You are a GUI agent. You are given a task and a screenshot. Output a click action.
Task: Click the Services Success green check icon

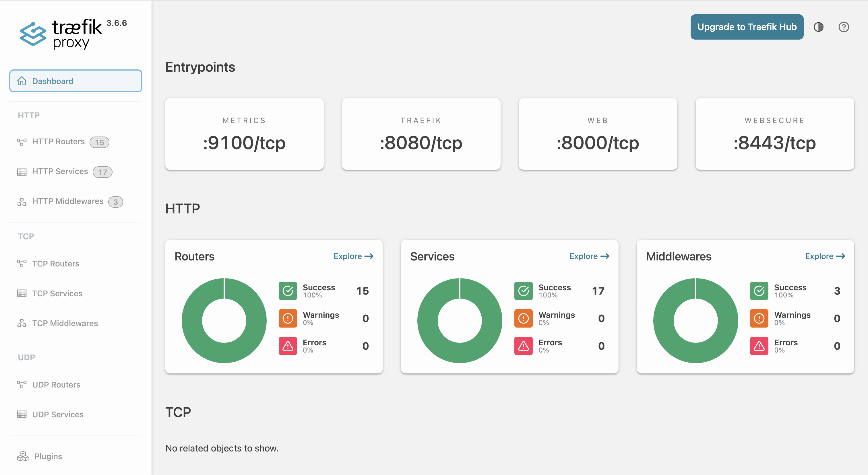tap(523, 291)
